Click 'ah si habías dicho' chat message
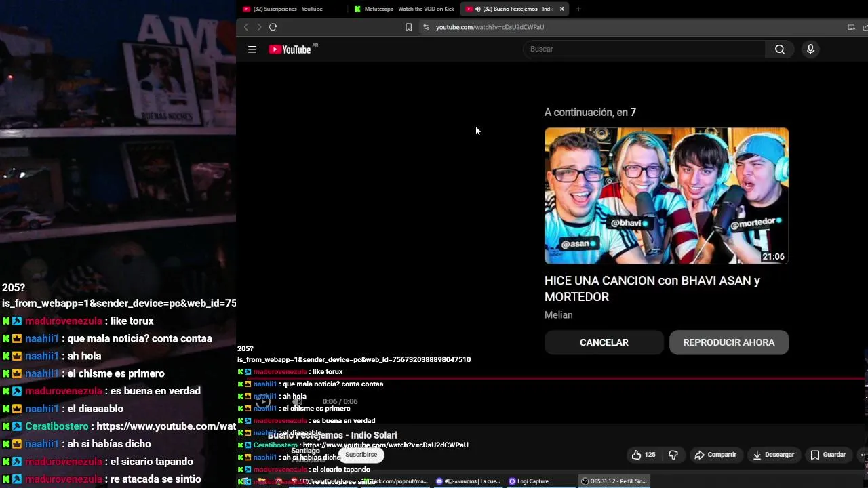The width and height of the screenshot is (868, 488). (x=109, y=444)
